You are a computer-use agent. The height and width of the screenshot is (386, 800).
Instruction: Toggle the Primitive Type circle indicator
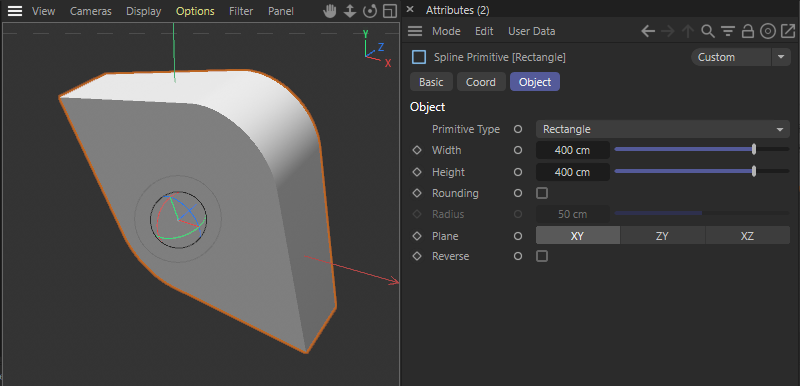point(518,130)
